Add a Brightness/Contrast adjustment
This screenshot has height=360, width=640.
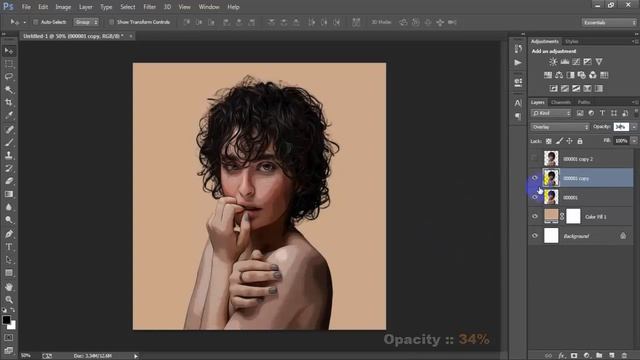pyautogui.click(x=553, y=62)
